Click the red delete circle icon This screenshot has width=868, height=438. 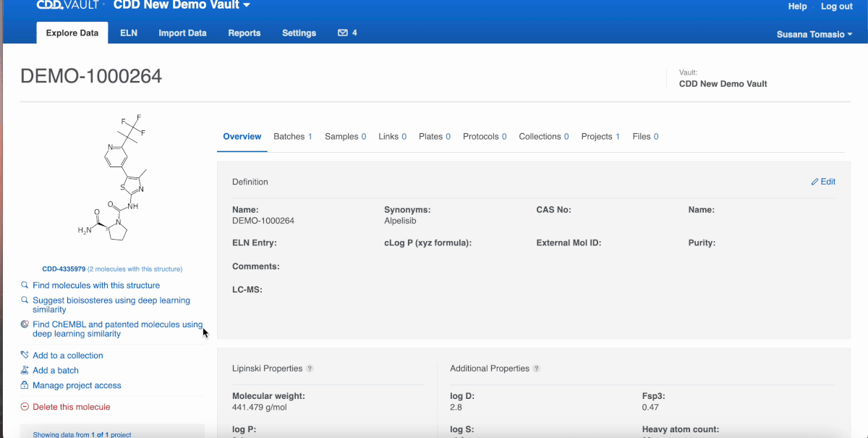tap(25, 407)
